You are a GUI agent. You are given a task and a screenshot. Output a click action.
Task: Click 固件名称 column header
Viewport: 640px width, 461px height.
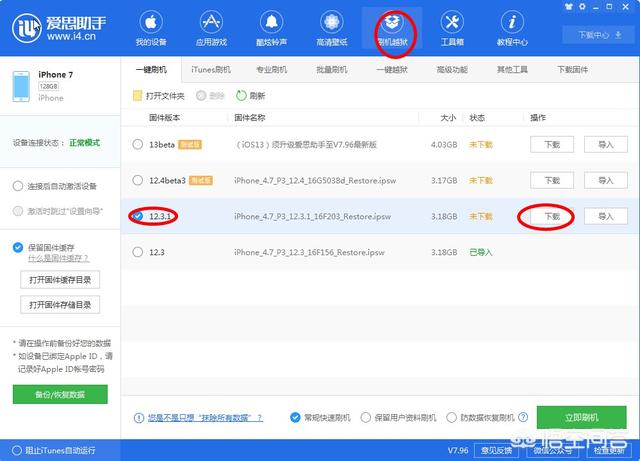pyautogui.click(x=250, y=118)
